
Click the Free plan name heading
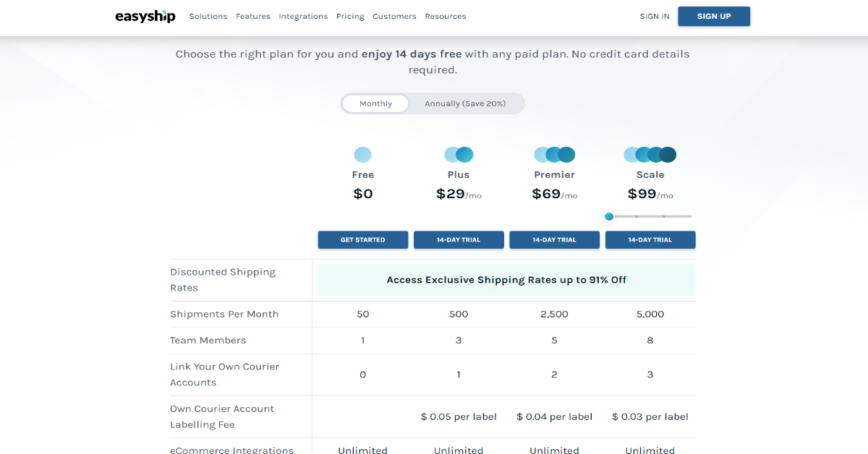coord(363,175)
